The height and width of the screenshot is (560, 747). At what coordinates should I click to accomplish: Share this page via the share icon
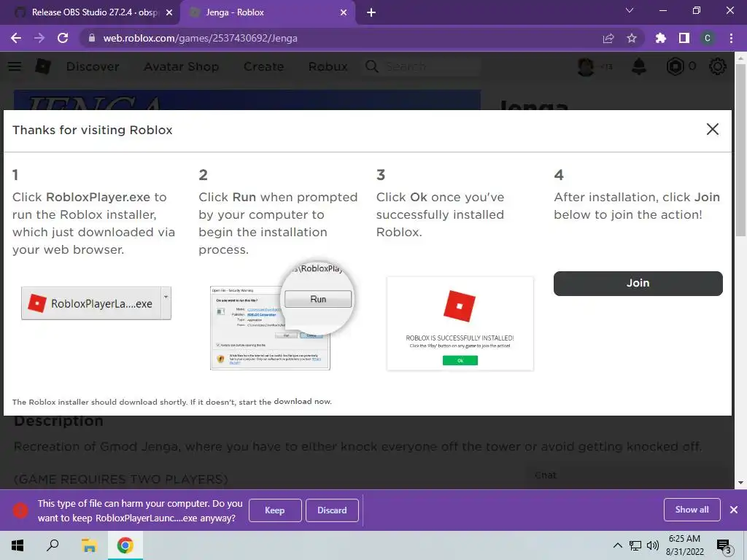[608, 38]
